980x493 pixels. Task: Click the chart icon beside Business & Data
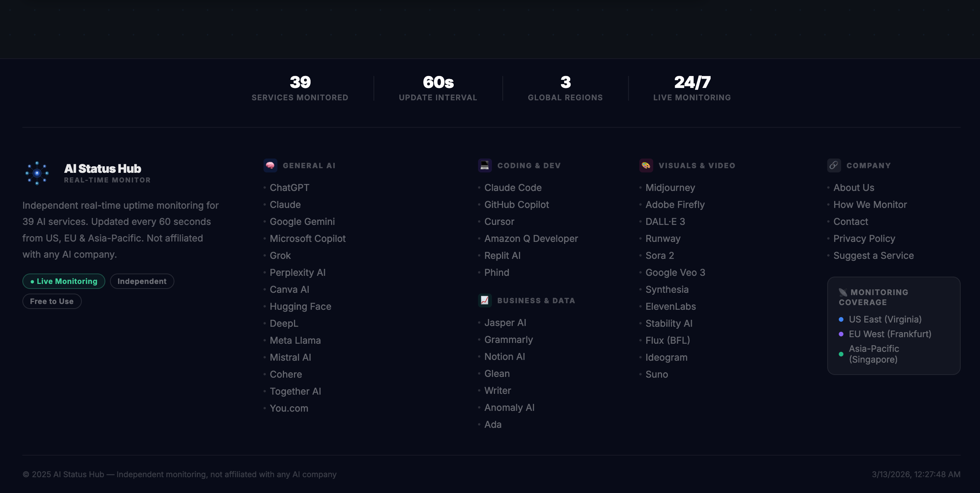point(485,301)
